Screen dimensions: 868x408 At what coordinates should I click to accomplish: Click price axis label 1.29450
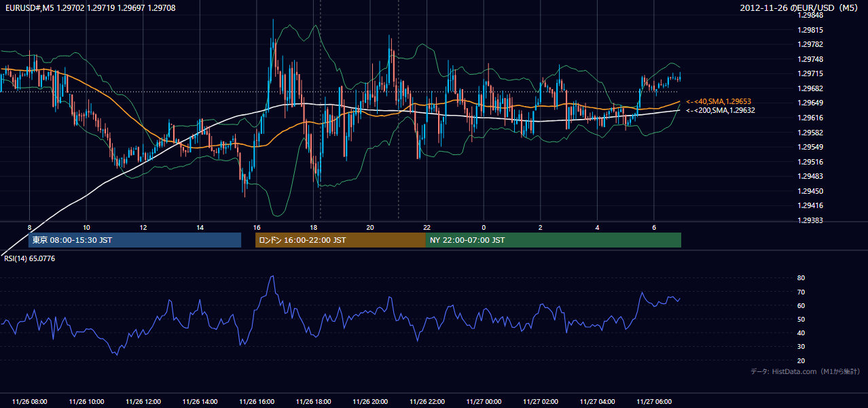[810, 191]
